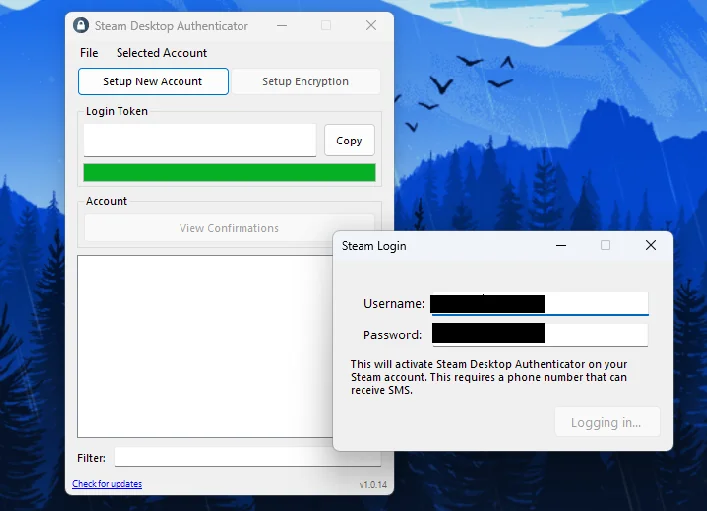Click the Password field in Steam Login

click(x=540, y=335)
